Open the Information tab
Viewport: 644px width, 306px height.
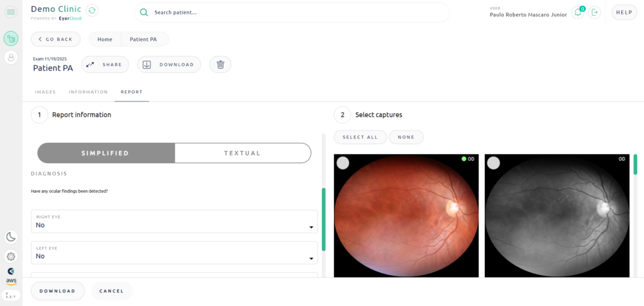click(88, 92)
